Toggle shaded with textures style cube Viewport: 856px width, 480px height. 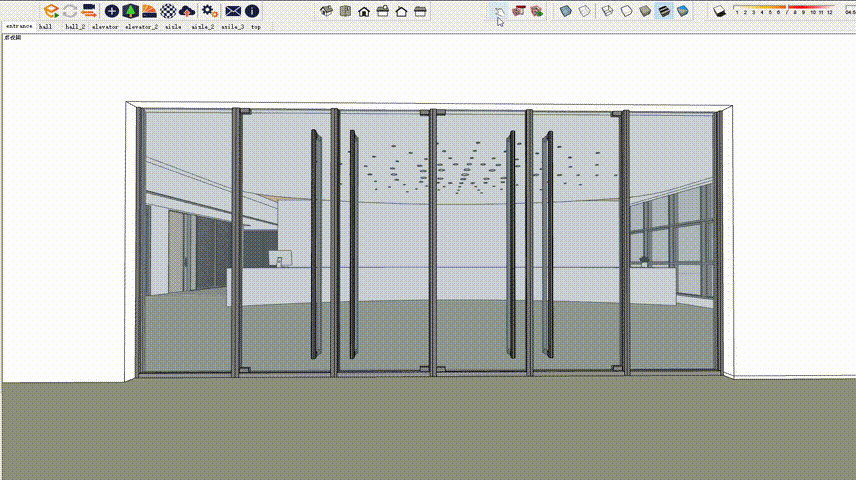tap(664, 11)
